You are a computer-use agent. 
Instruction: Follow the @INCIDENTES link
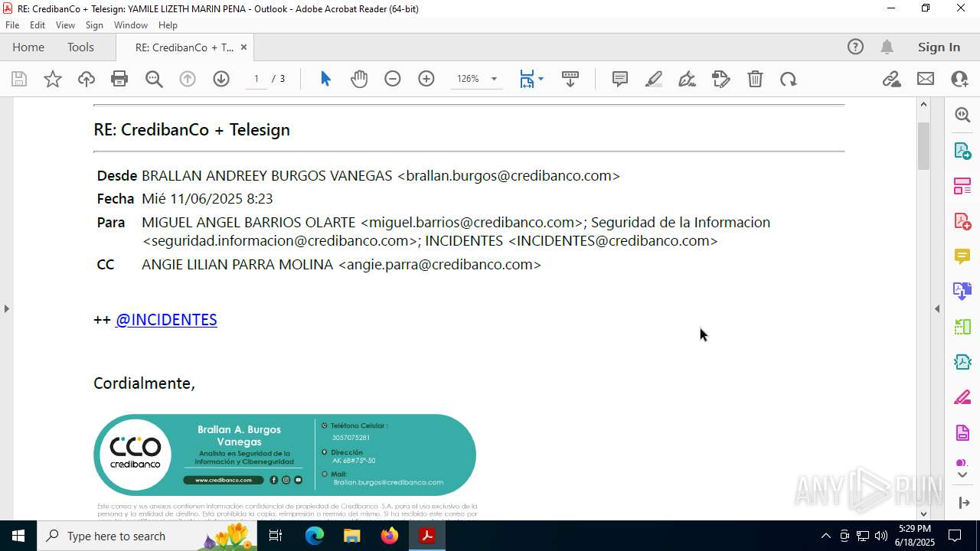point(166,320)
